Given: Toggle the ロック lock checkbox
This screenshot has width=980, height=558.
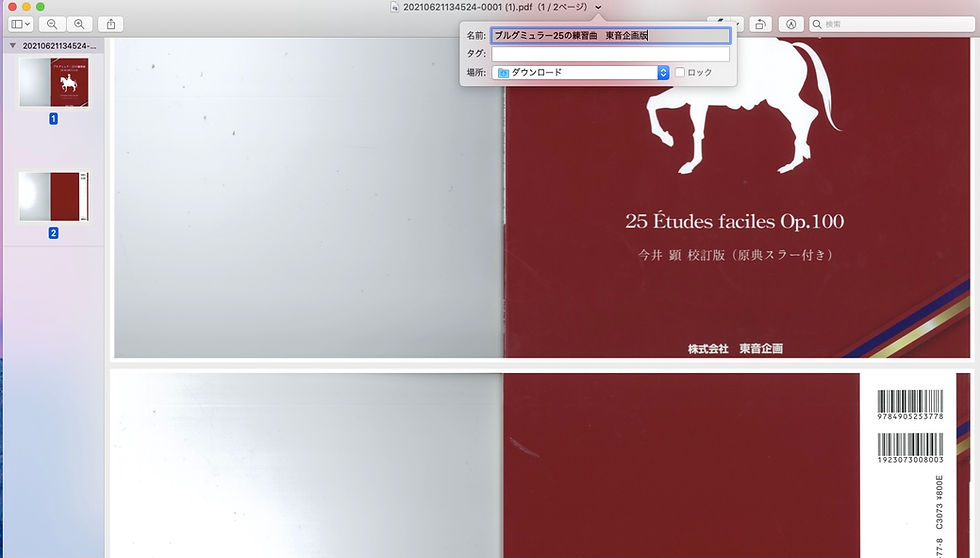Looking at the screenshot, I should (x=680, y=72).
